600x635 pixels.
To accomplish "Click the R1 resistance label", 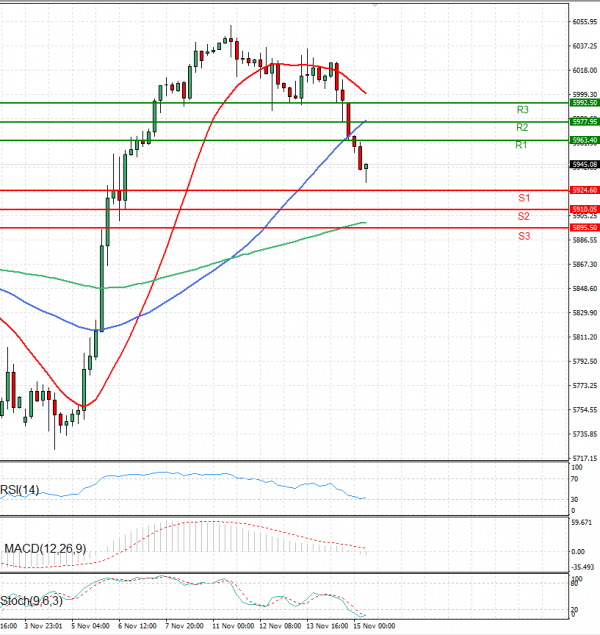I will tap(521, 145).
